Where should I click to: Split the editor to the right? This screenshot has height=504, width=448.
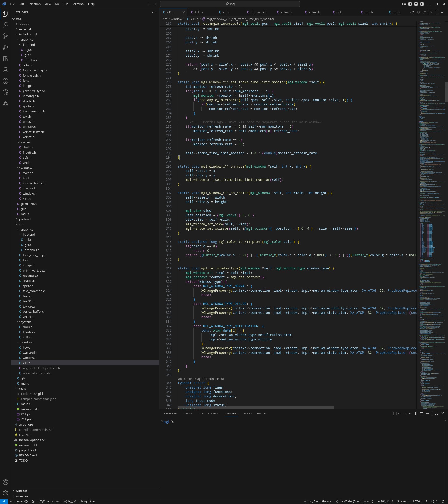point(436,12)
